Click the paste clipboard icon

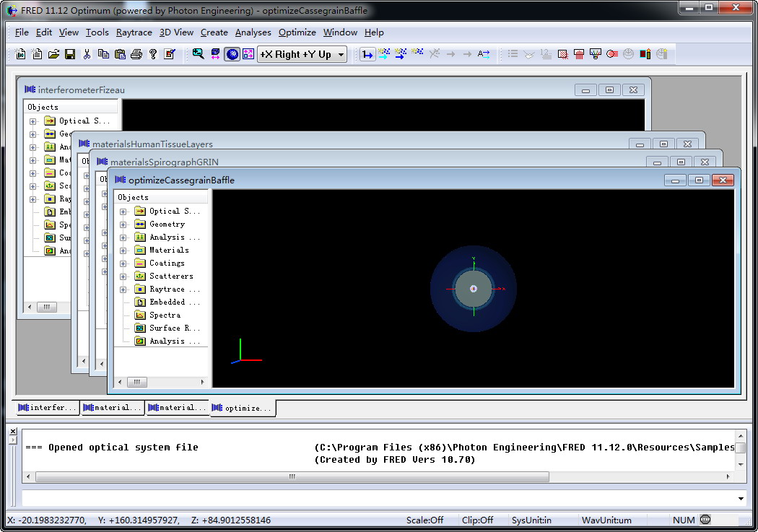pos(120,54)
